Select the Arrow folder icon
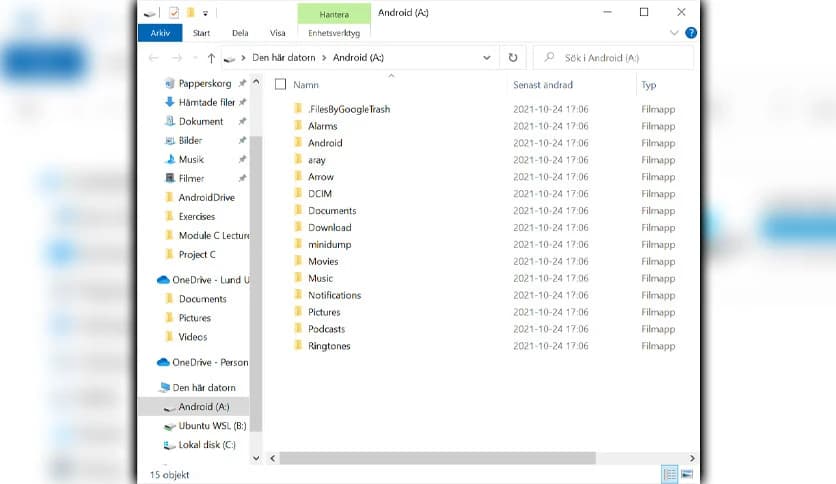 pyautogui.click(x=298, y=176)
